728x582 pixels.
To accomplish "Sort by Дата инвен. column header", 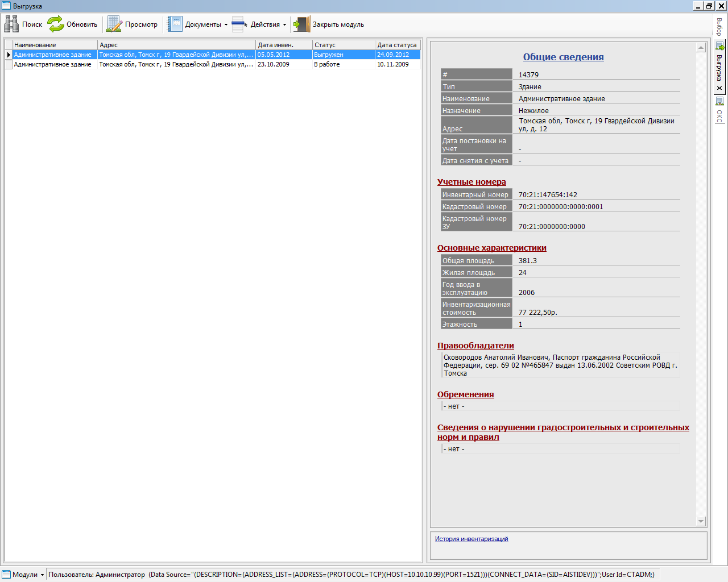I will tap(283, 45).
